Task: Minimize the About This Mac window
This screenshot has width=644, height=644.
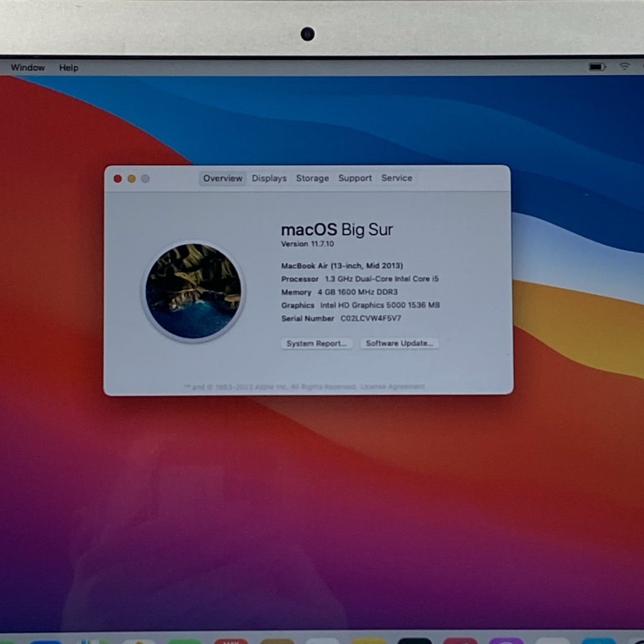Action: tap(131, 179)
